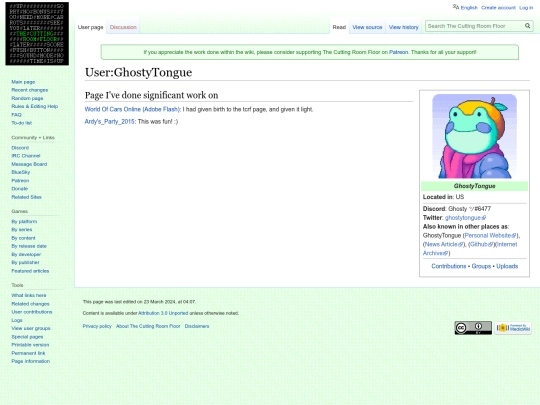Open ghostytongue Twitter link

tap(465, 218)
